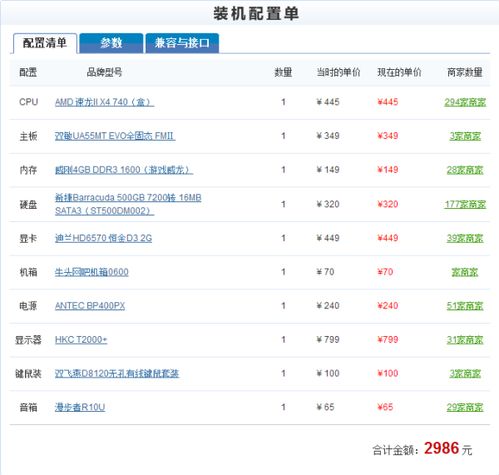The width and height of the screenshot is (499, 475).
Task: Click the 装机配置单 page title
Action: pyautogui.click(x=256, y=14)
